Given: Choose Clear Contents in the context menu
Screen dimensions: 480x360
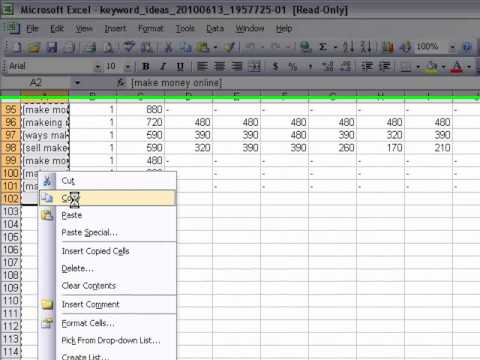Looking at the screenshot, I should (x=107, y=286).
